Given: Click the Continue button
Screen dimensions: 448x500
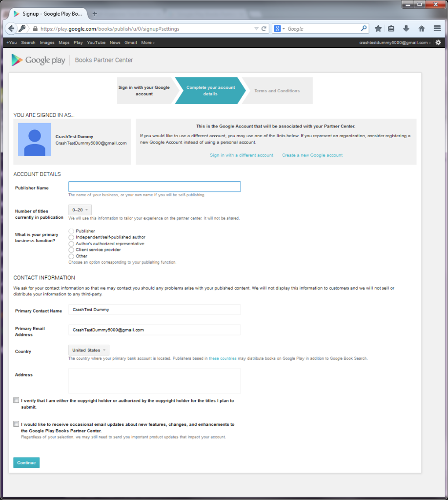Looking at the screenshot, I should (26, 463).
